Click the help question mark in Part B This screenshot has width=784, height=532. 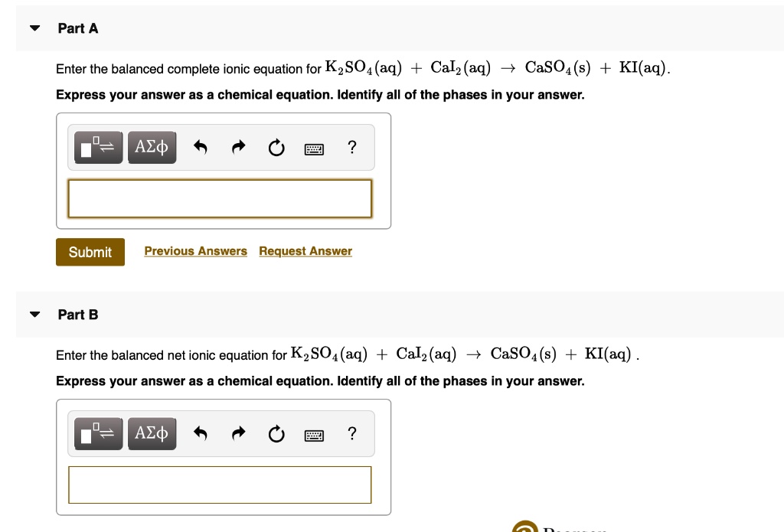(x=351, y=433)
